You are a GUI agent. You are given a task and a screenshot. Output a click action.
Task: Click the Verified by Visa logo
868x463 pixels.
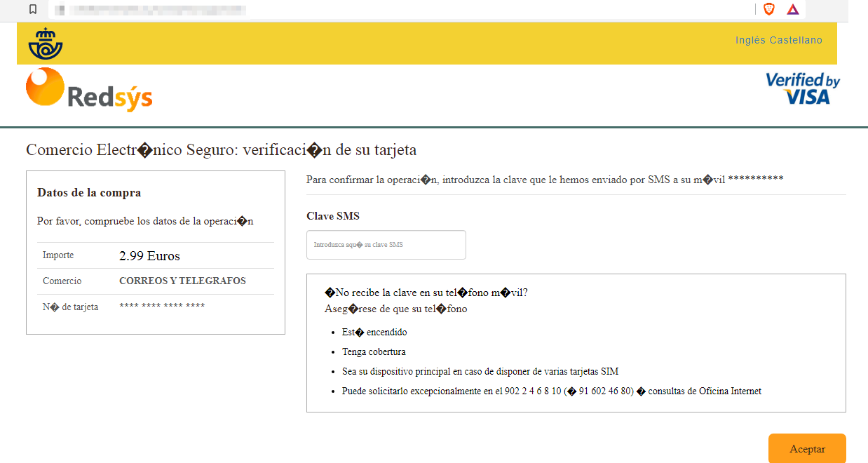point(802,88)
